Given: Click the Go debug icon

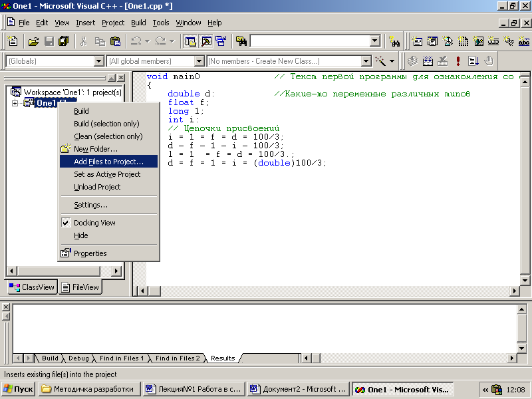Looking at the screenshot, I should click(473, 61).
